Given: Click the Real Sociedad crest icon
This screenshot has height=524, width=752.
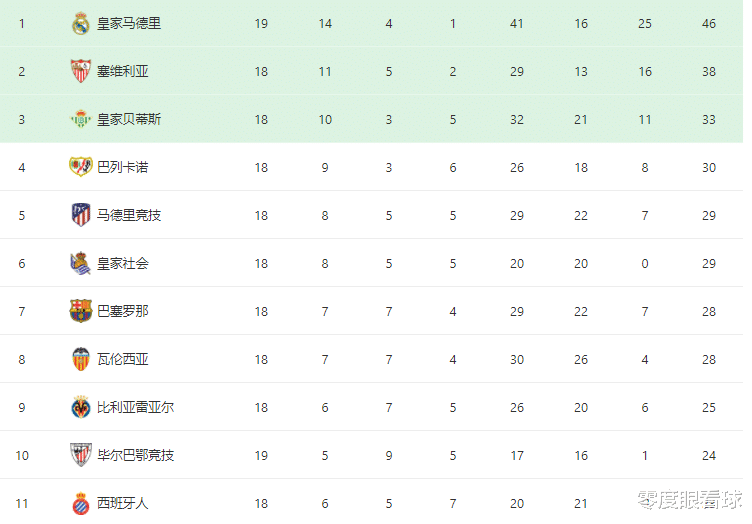Looking at the screenshot, I should click(x=81, y=263).
